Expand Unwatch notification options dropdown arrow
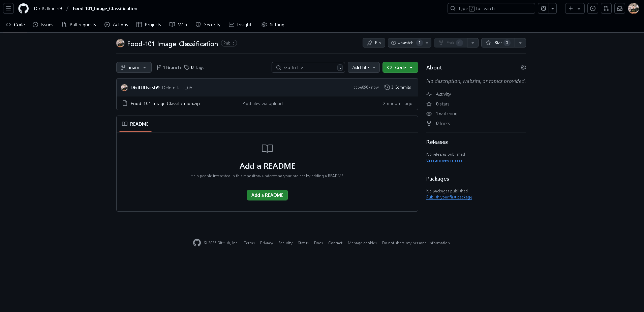 [427, 43]
